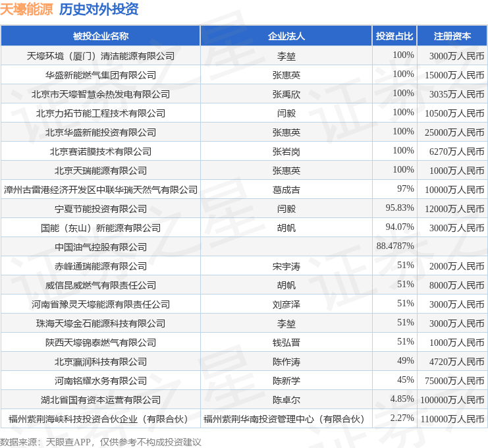Image resolution: width=488 pixels, height=448 pixels.
Task: Click the 6270万人民币 capital value
Action: click(457, 152)
